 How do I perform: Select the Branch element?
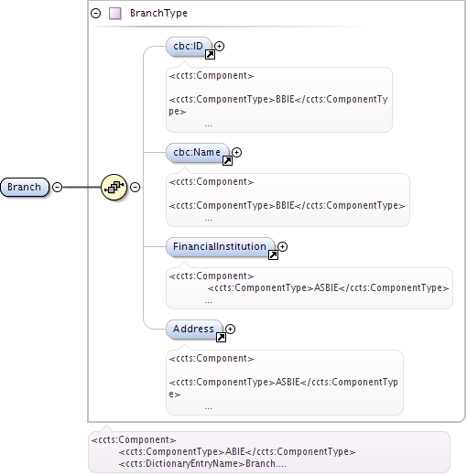pyautogui.click(x=25, y=187)
